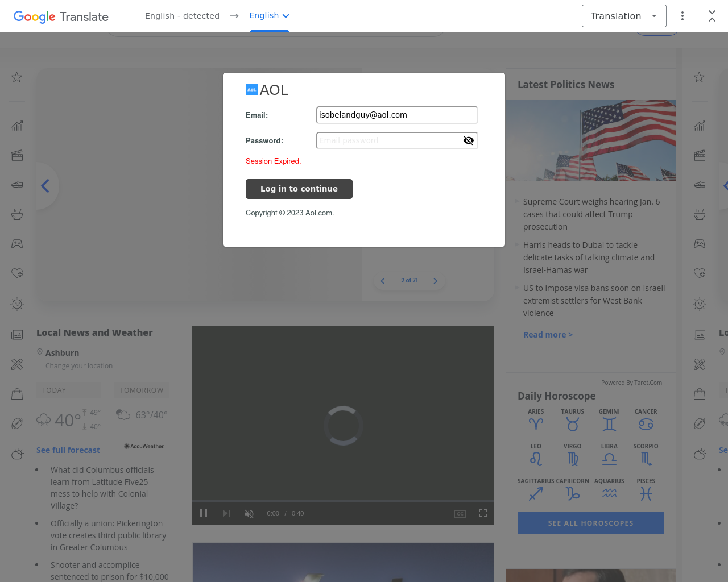Click the AccuWeather logo

144,446
